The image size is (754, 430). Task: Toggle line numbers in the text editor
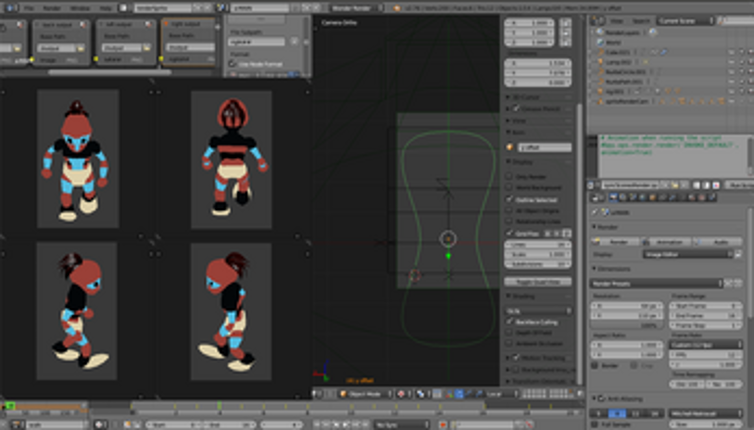tap(696, 185)
